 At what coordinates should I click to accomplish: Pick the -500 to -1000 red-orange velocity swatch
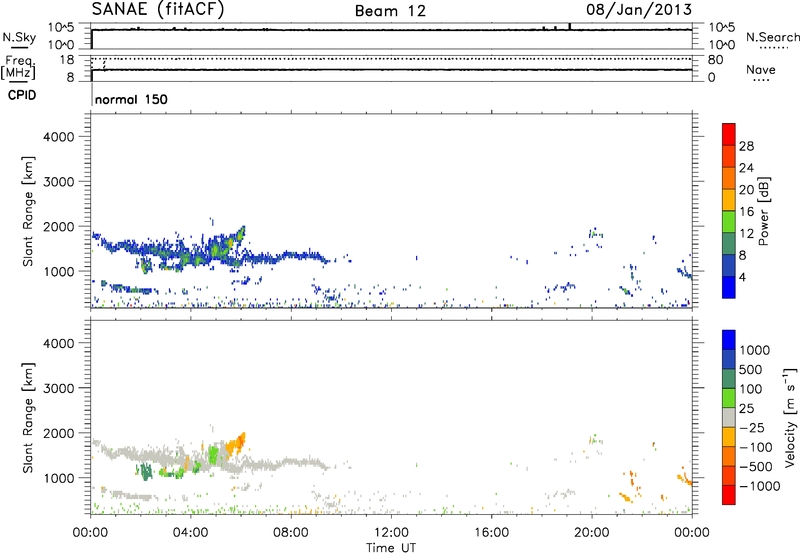[x=729, y=475]
